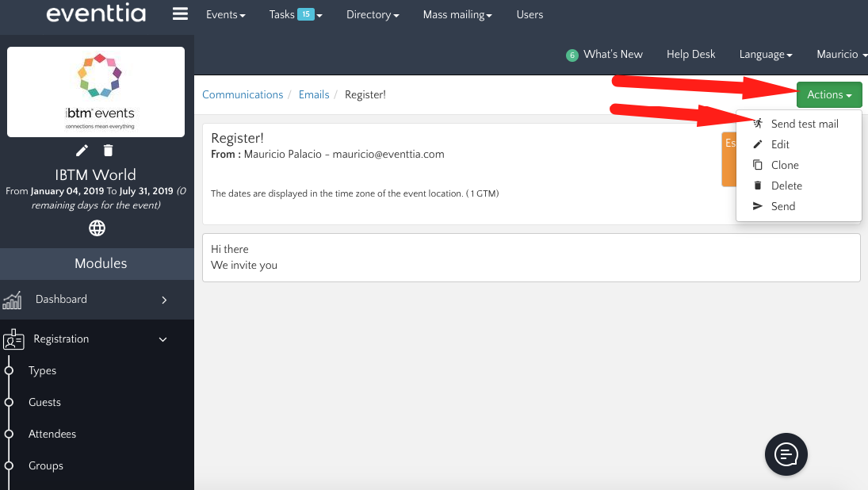Select Delete in the Actions menu
The width and height of the screenshot is (868, 490).
(x=786, y=186)
